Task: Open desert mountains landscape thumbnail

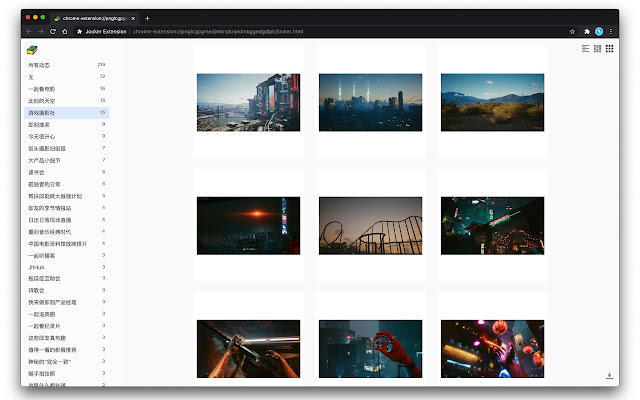Action: pyautogui.click(x=492, y=102)
